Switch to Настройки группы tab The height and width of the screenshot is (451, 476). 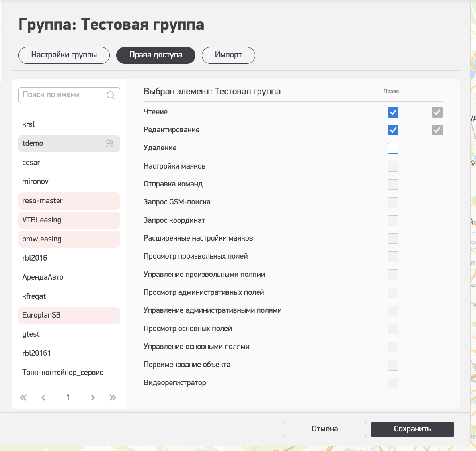pos(64,55)
